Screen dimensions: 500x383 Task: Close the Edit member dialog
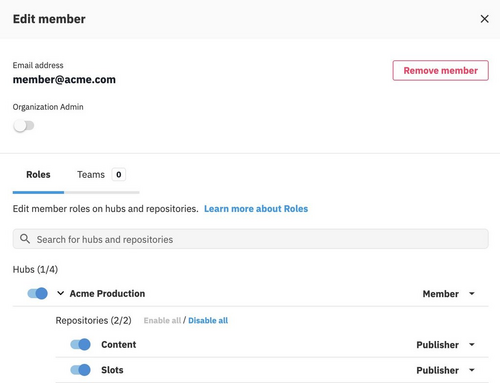484,19
